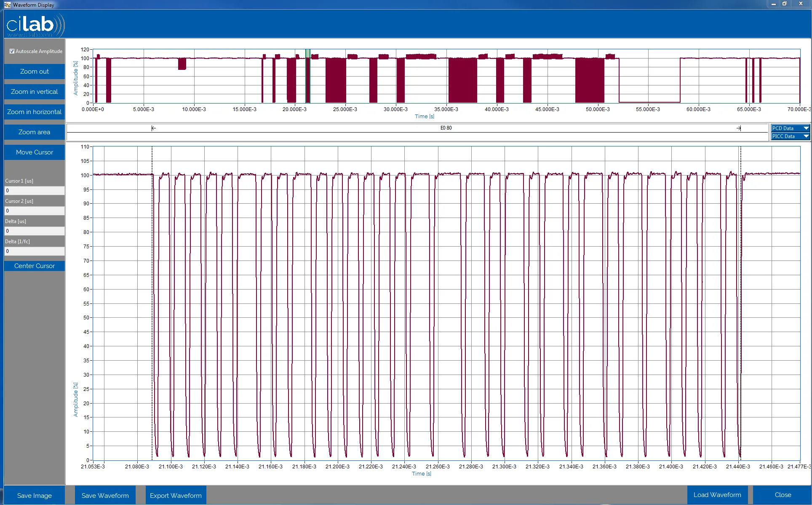
Task: Click the Zoom out button
Action: pos(35,72)
